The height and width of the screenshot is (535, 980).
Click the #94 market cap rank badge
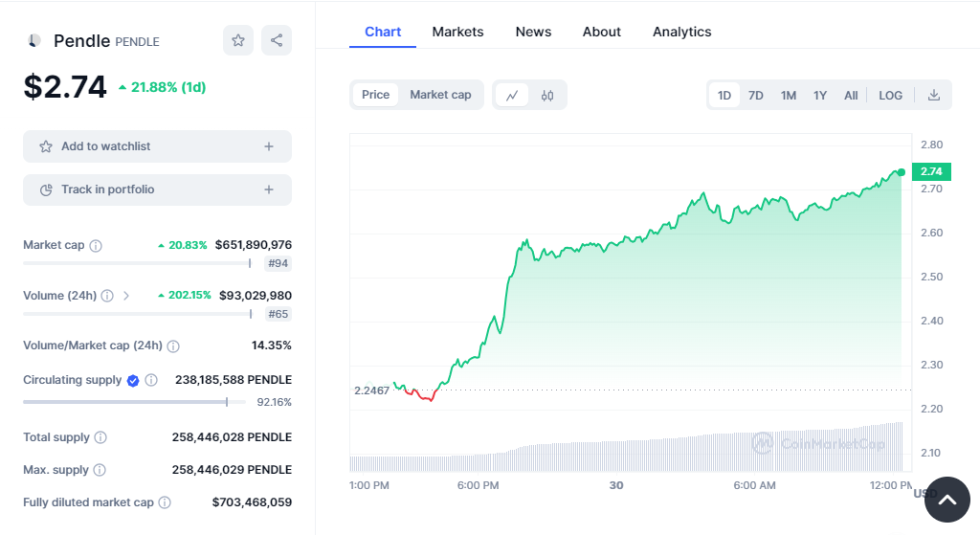pyautogui.click(x=278, y=264)
